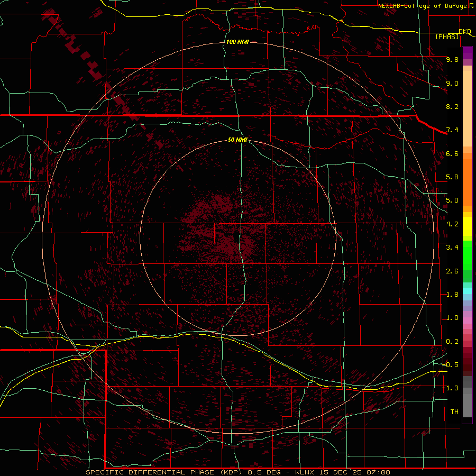Click the DKD unit label
This screenshot has width=476, height=476.
[465, 31]
